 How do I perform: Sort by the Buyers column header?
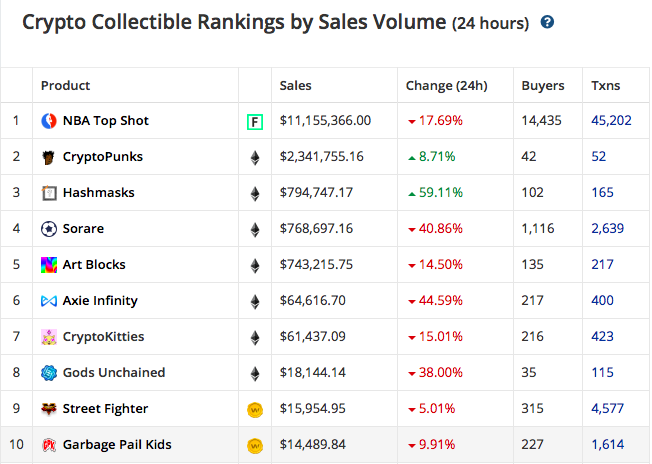[543, 86]
